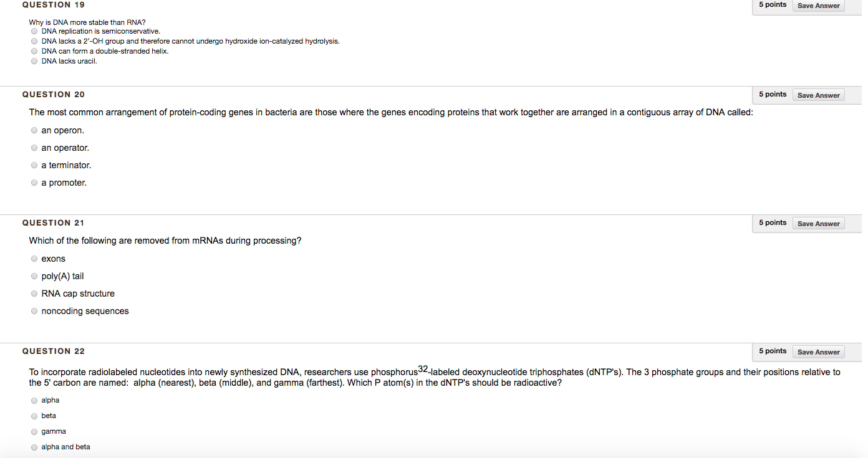Select "DNA replication is semiconservative" option

coord(34,31)
